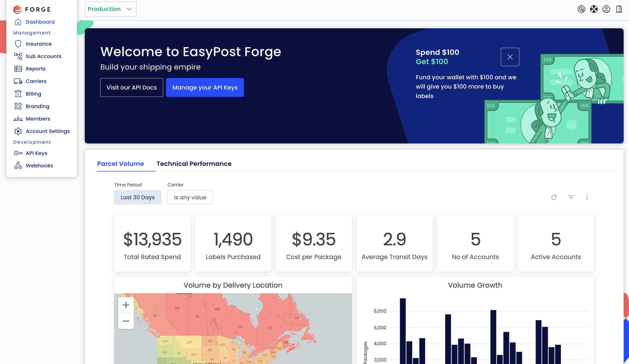Click the refresh icon in dashboard filters
The image size is (629, 364).
point(554,197)
